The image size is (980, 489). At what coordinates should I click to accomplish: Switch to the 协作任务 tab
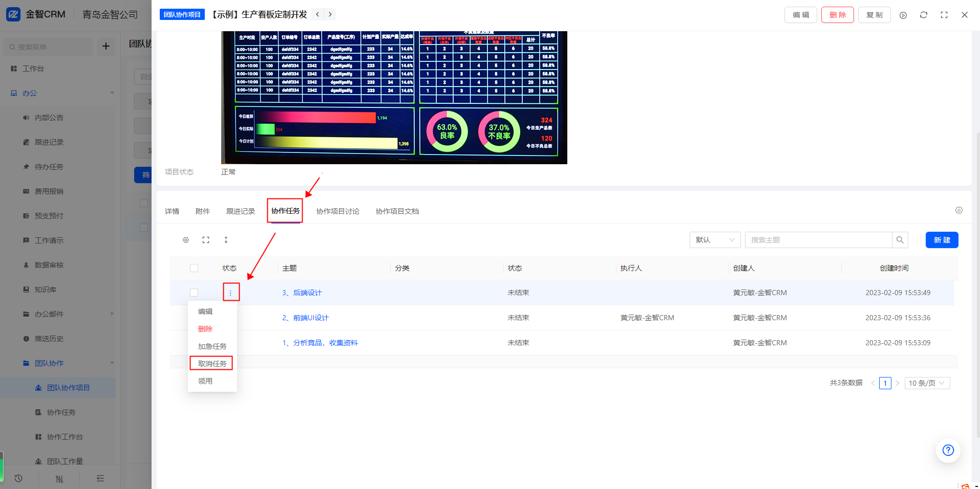click(x=285, y=211)
